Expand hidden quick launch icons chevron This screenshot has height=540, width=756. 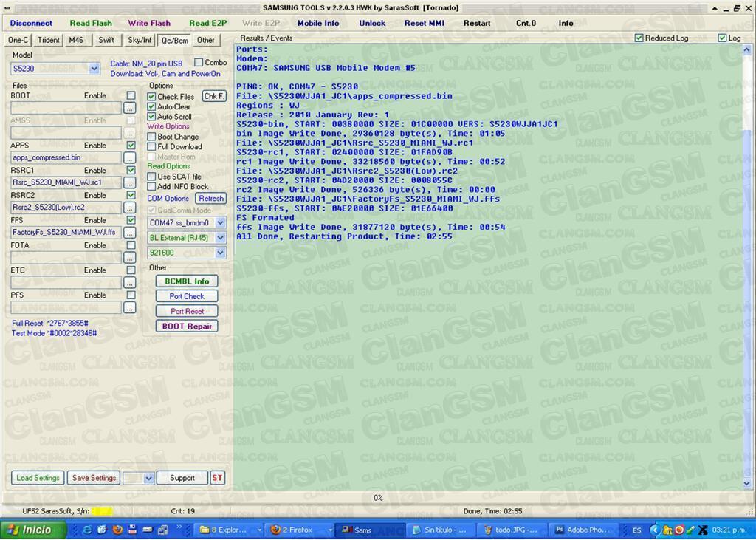[179, 527]
